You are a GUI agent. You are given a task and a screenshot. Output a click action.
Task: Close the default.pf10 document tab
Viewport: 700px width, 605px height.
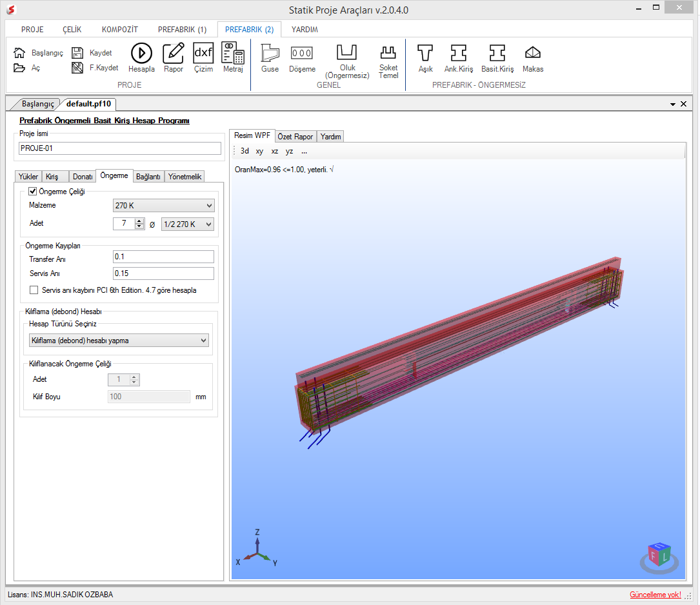click(683, 104)
